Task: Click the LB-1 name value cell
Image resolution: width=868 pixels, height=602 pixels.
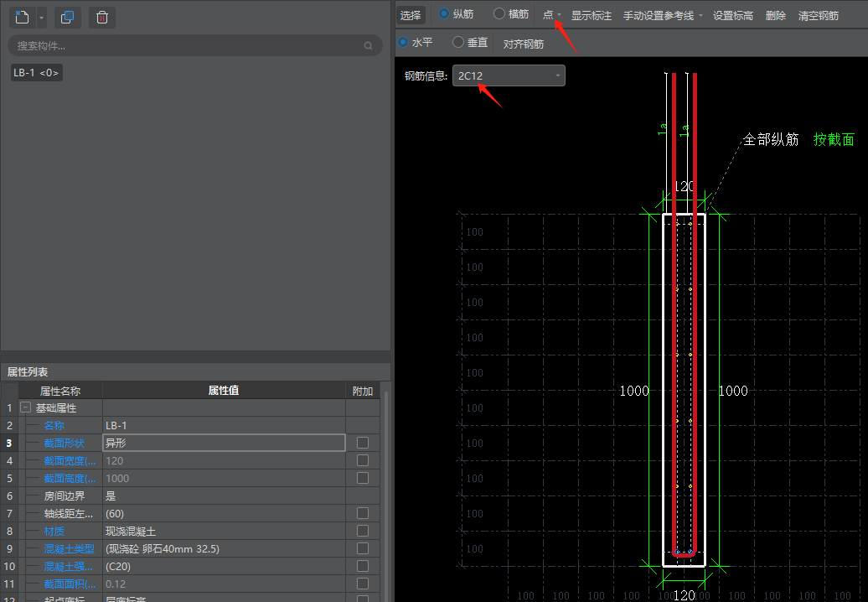Action: (224, 425)
